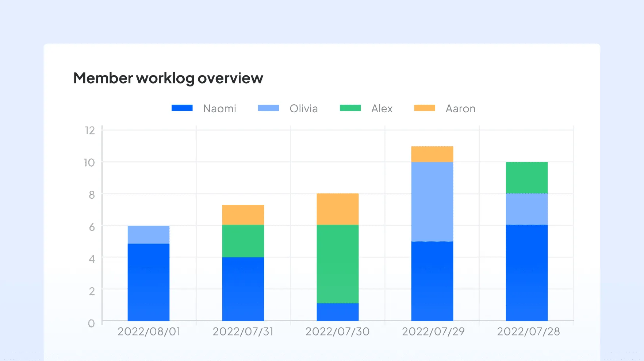644x361 pixels.
Task: Select Naomi's blue segment on 2022/07/28
Action: point(526,272)
